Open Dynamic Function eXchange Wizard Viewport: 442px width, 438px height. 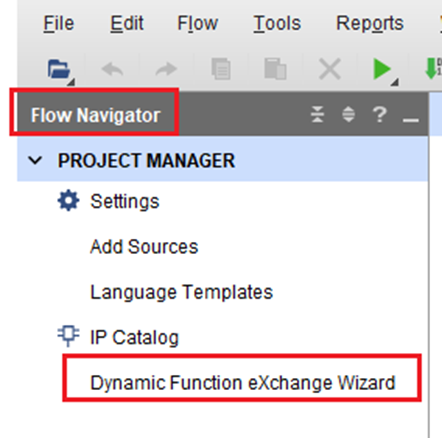pyautogui.click(x=243, y=382)
